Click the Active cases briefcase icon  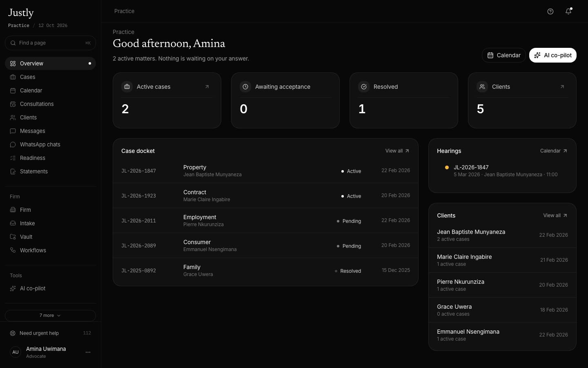click(x=127, y=87)
